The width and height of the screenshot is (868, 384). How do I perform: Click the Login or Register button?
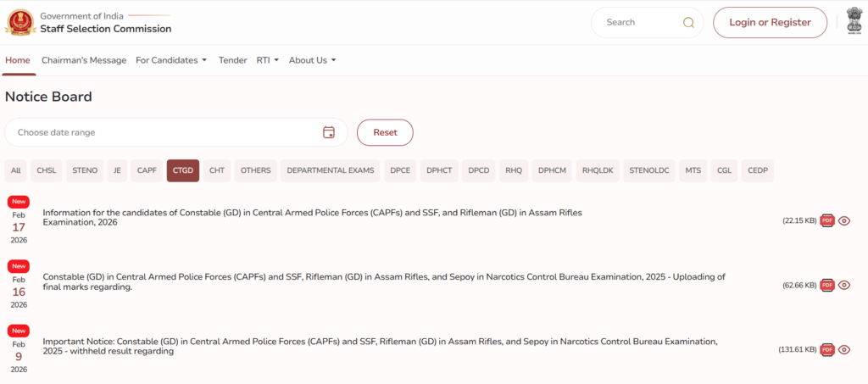coord(770,23)
